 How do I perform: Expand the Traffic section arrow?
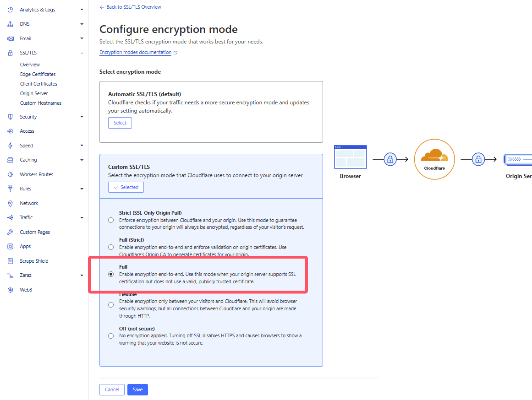click(82, 218)
